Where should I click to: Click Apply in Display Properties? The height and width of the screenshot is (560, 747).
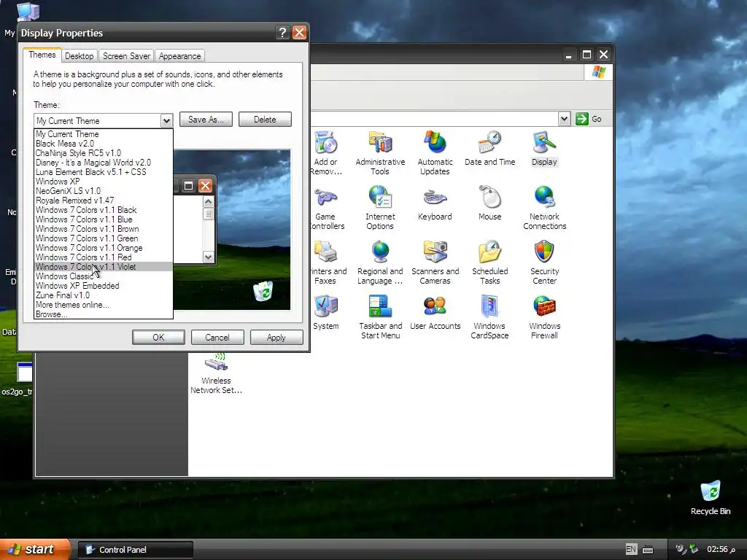(276, 337)
